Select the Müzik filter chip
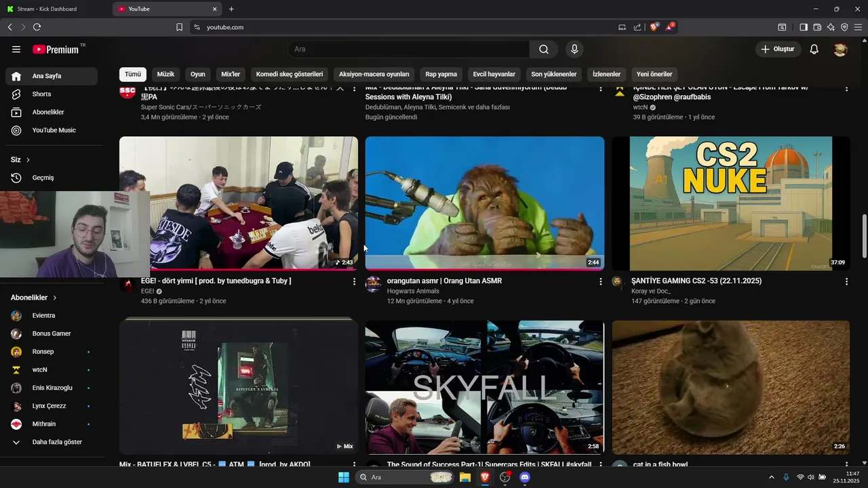Viewport: 868px width, 488px height. click(166, 74)
